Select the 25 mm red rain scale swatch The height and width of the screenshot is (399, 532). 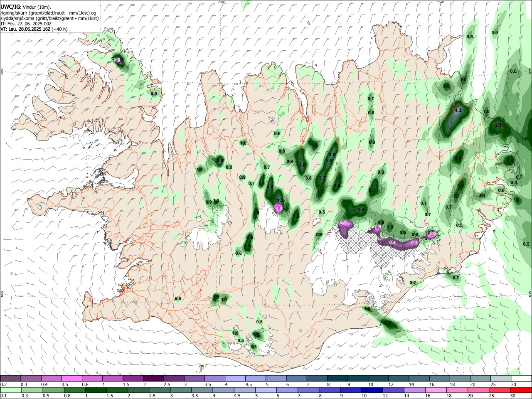pos(500,390)
